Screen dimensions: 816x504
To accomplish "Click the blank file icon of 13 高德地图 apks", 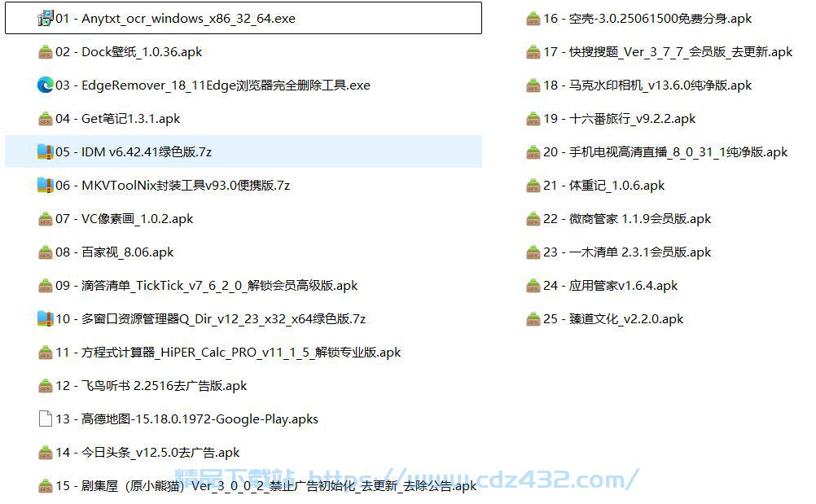I will pos(46,419).
